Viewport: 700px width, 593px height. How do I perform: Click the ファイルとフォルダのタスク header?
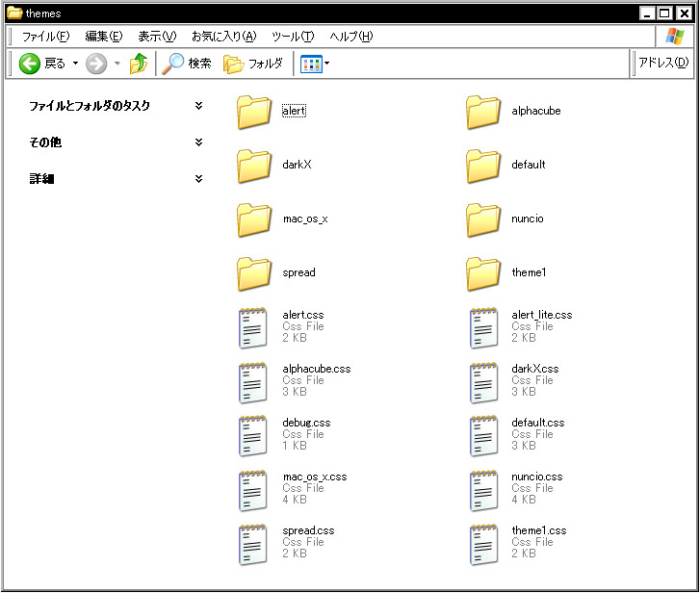tap(90, 106)
